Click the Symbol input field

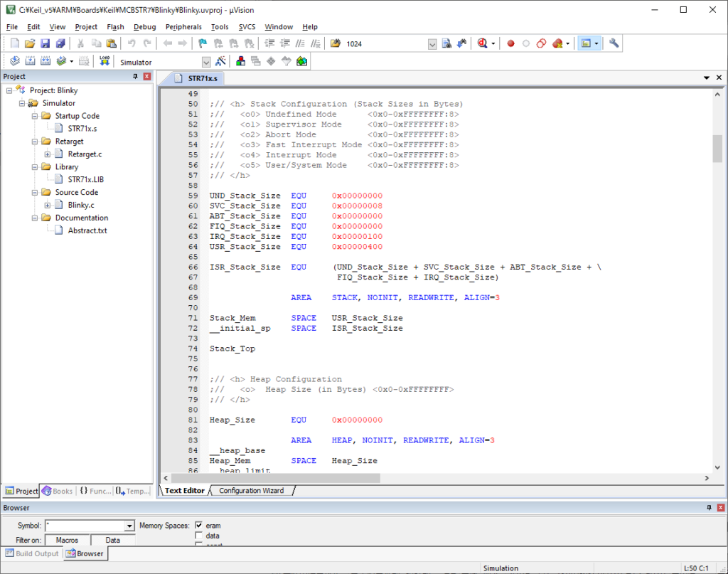[x=85, y=526]
